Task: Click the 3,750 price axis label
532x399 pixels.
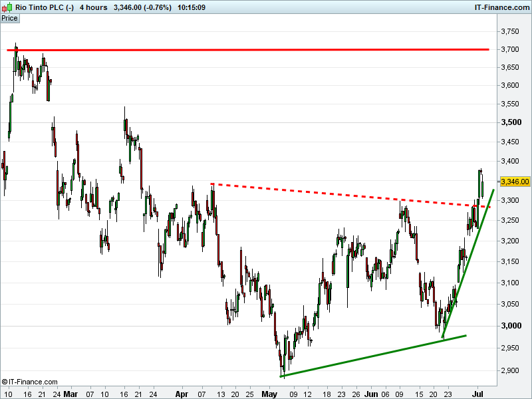Action: (510, 31)
